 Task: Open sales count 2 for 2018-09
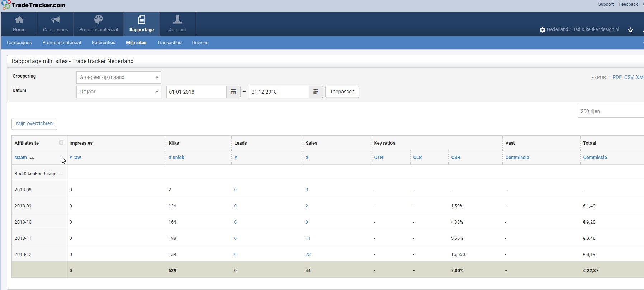coord(307,206)
